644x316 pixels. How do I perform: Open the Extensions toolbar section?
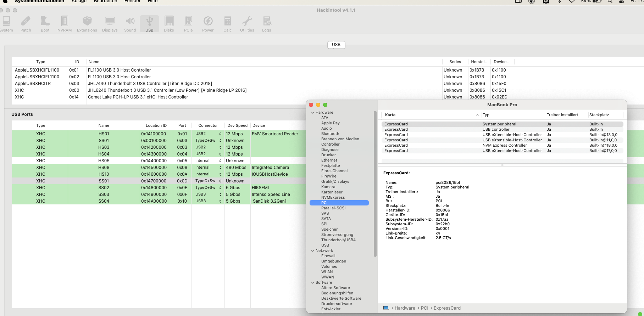point(87,24)
